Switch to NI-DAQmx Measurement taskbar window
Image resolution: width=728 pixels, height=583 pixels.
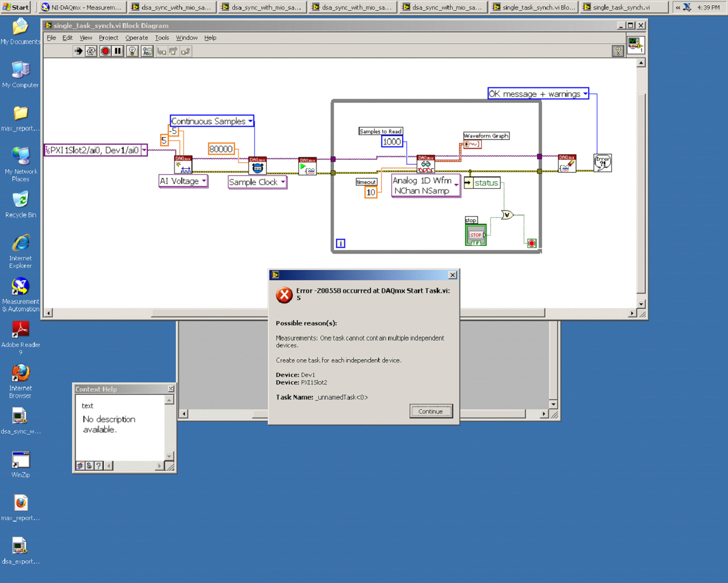(82, 7)
